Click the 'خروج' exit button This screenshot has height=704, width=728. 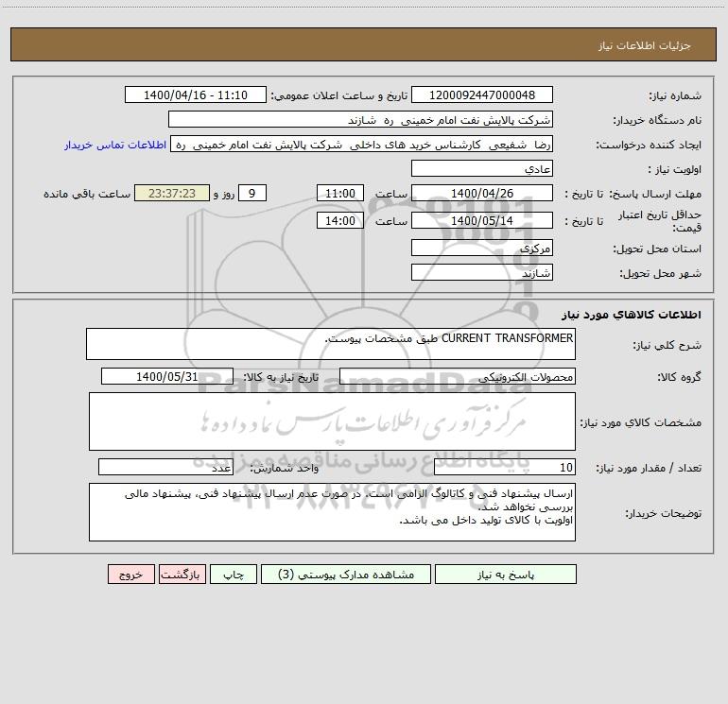130,574
